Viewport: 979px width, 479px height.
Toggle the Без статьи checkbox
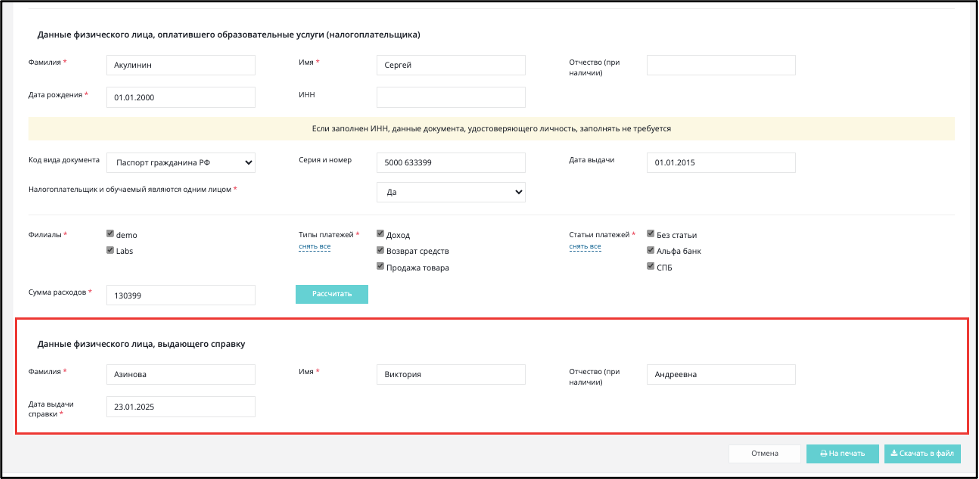pos(651,234)
